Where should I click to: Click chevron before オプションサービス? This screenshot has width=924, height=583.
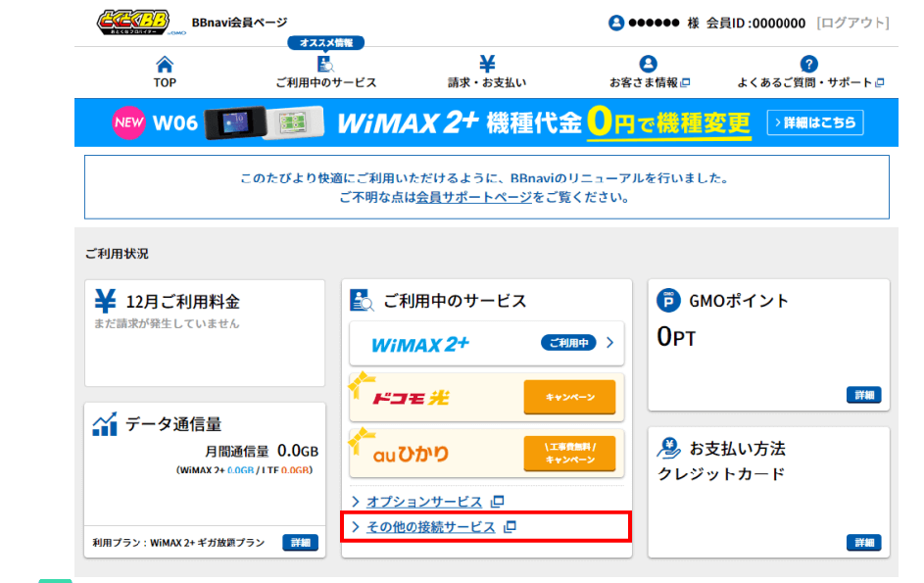pyautogui.click(x=356, y=502)
